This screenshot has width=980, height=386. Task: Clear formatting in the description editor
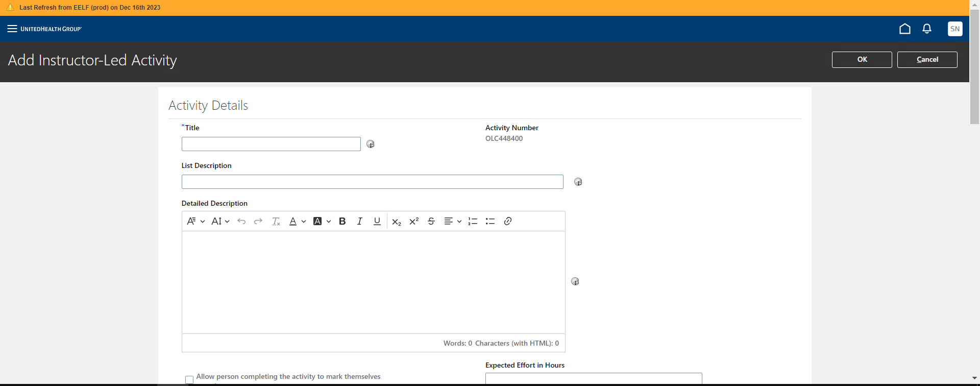pos(276,221)
